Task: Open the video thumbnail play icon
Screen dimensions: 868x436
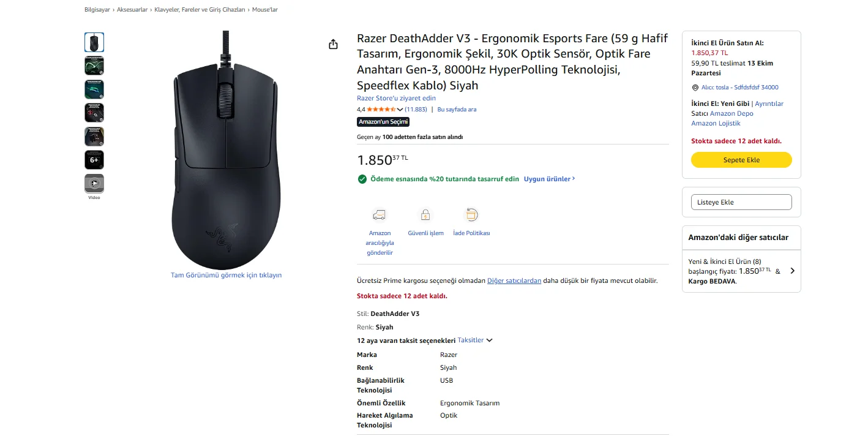Action: [x=94, y=183]
